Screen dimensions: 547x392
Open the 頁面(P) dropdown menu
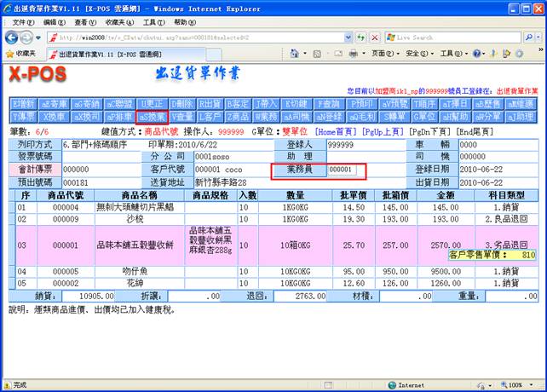pyautogui.click(x=382, y=53)
